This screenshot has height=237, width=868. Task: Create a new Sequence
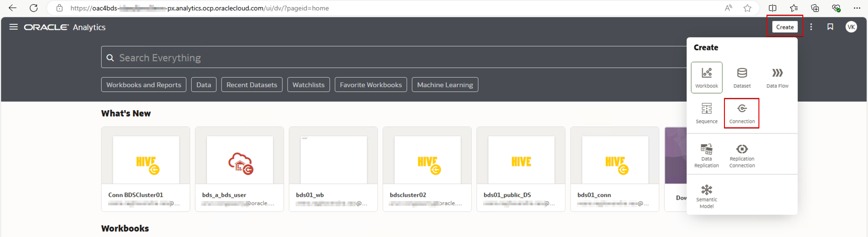click(x=706, y=114)
